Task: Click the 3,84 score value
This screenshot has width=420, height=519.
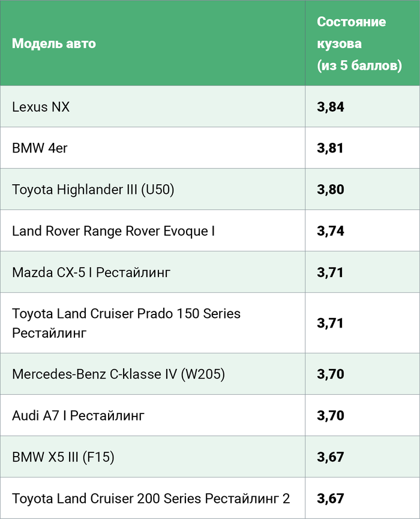Action: tap(330, 107)
